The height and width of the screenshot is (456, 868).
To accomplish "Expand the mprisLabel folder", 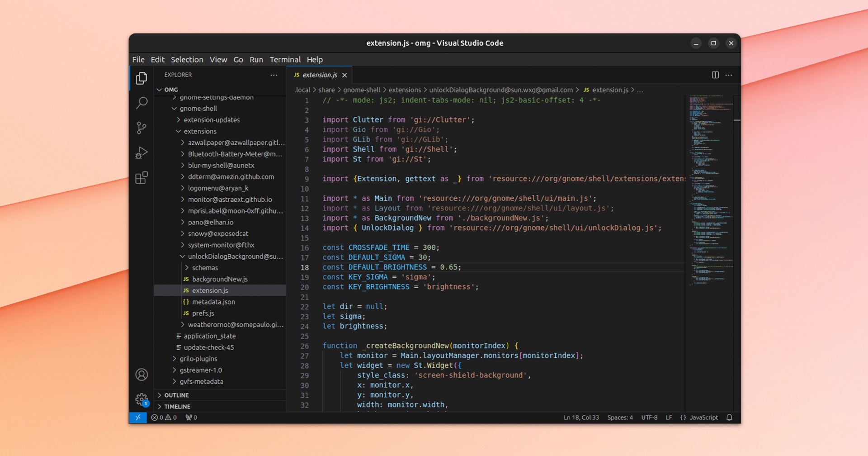I will [220, 211].
